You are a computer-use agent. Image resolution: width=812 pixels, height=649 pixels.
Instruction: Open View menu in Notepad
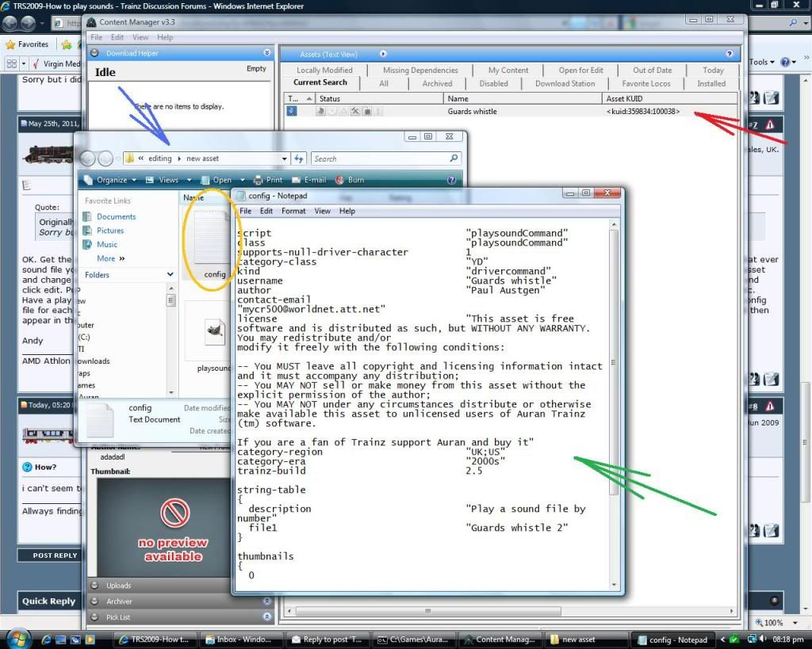tap(322, 211)
